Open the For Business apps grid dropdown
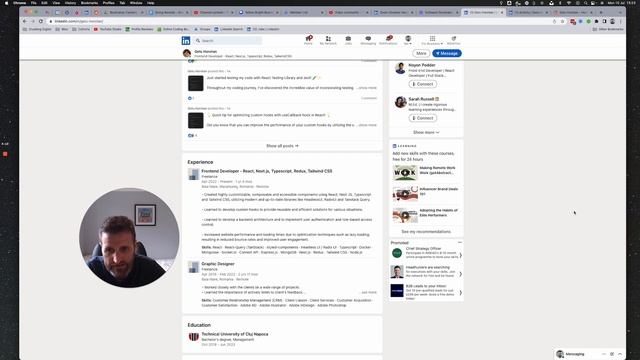 pyautogui.click(x=432, y=40)
